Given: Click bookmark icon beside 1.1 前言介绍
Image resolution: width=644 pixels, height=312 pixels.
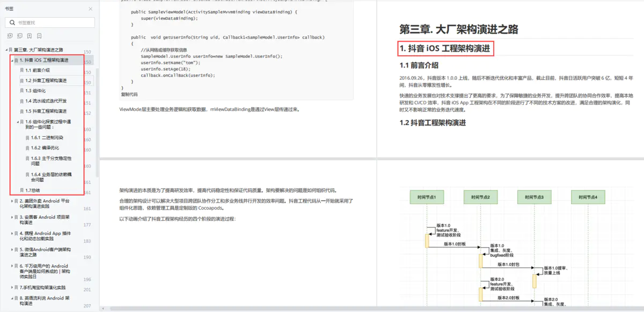Looking at the screenshot, I should click(22, 70).
